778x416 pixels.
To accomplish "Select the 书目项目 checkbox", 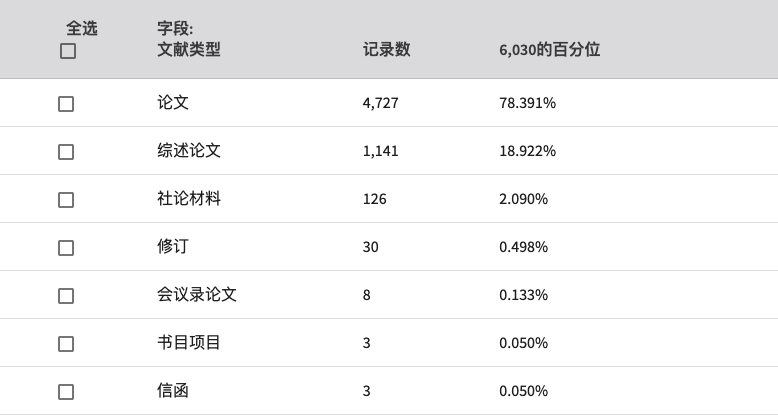I will click(x=66, y=344).
